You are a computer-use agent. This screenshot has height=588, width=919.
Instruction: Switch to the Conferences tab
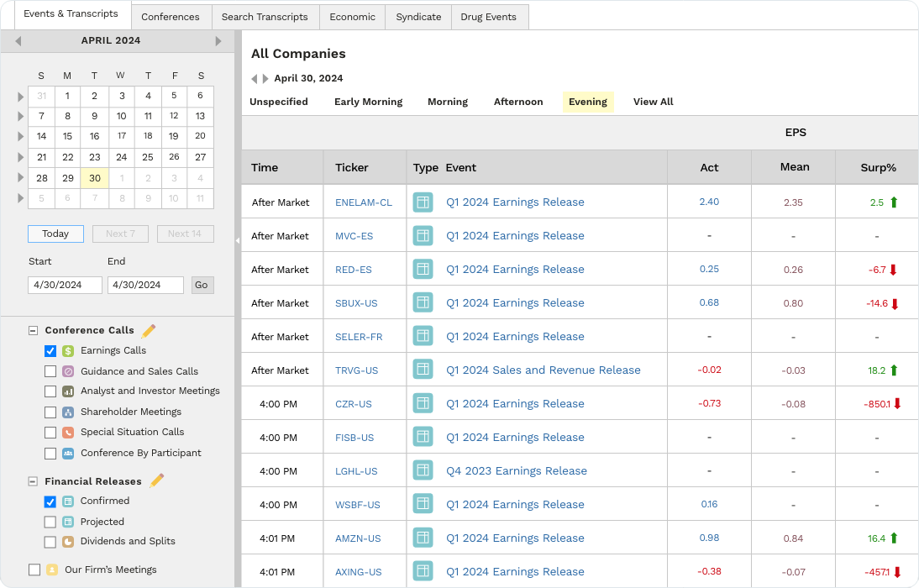click(171, 17)
